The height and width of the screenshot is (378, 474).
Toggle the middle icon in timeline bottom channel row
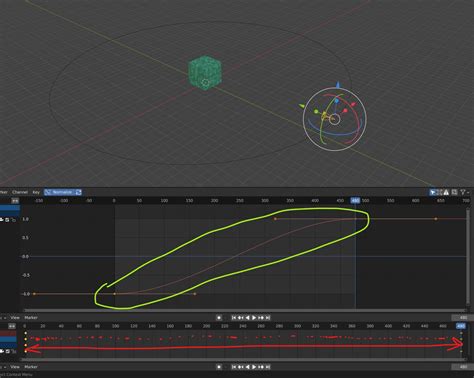coord(7,351)
